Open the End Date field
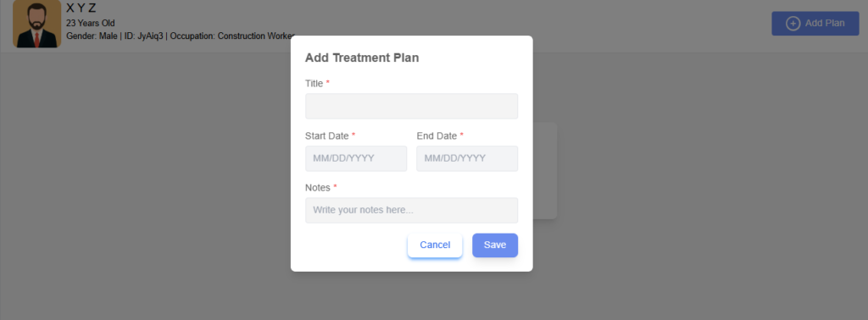Image resolution: width=868 pixels, height=320 pixels. click(467, 158)
